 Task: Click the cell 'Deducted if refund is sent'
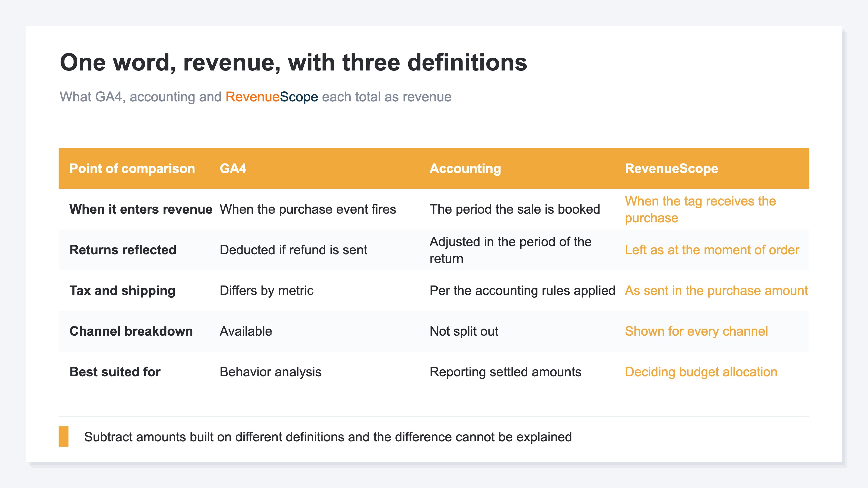click(x=293, y=250)
